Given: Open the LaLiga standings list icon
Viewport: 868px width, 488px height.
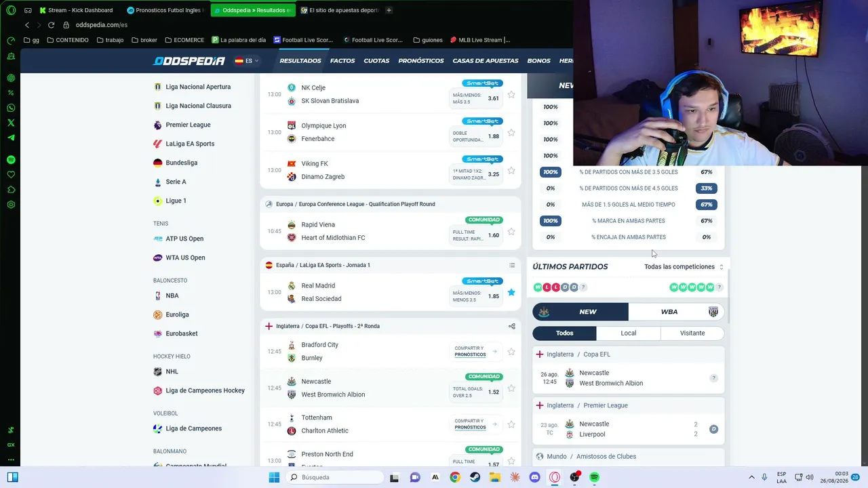Looking at the screenshot, I should click(512, 265).
